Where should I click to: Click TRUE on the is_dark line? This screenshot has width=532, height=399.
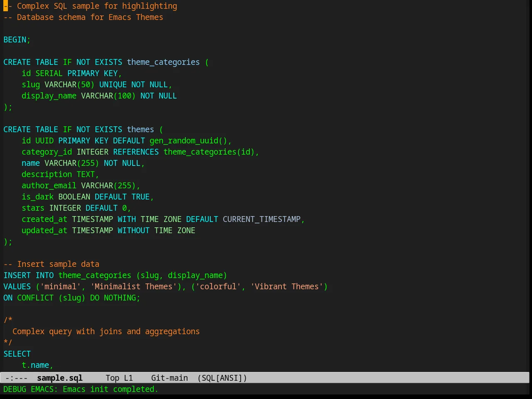click(x=140, y=197)
